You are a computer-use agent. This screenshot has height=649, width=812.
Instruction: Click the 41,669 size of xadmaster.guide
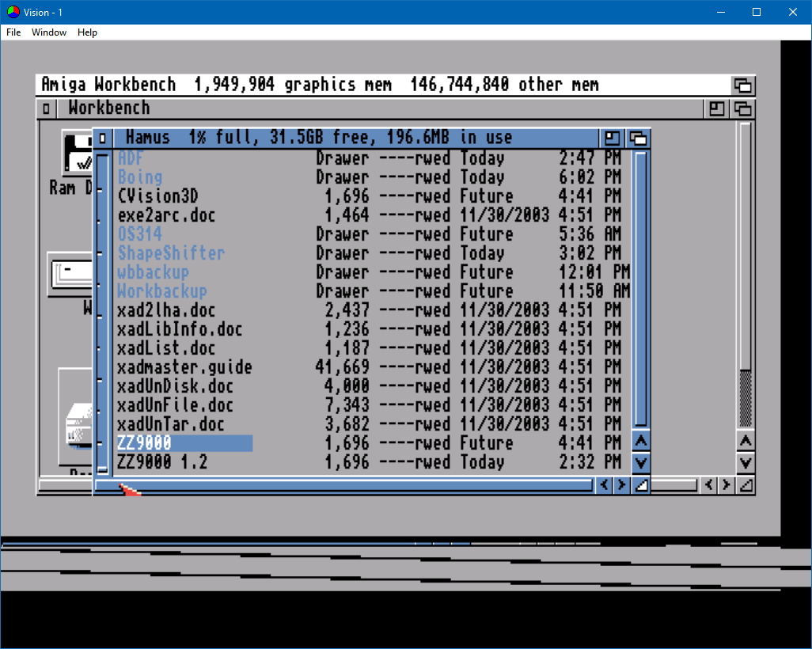tap(343, 367)
